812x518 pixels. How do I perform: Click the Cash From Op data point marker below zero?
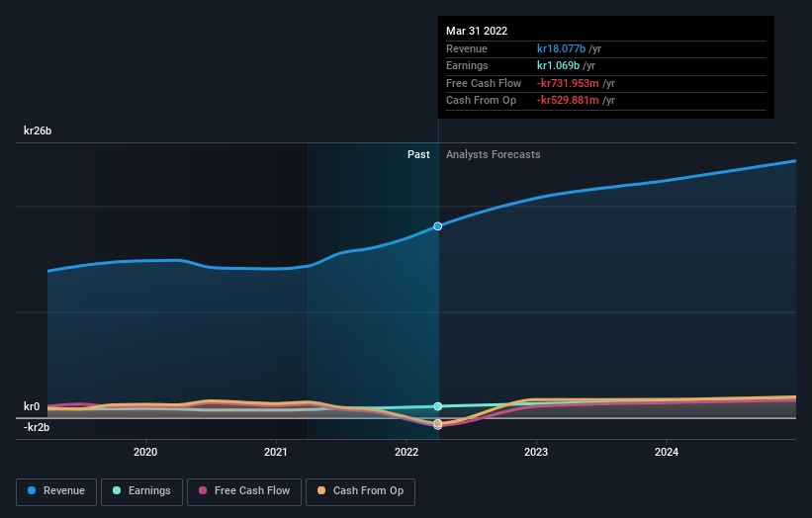[438, 423]
